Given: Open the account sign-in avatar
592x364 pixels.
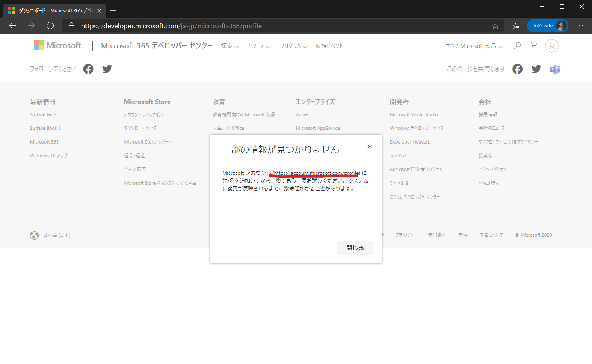Looking at the screenshot, I should click(552, 46).
